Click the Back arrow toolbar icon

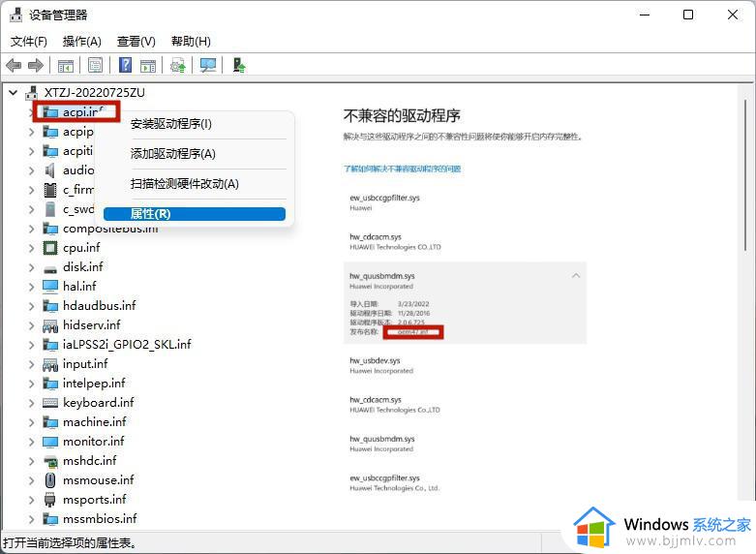[14, 65]
